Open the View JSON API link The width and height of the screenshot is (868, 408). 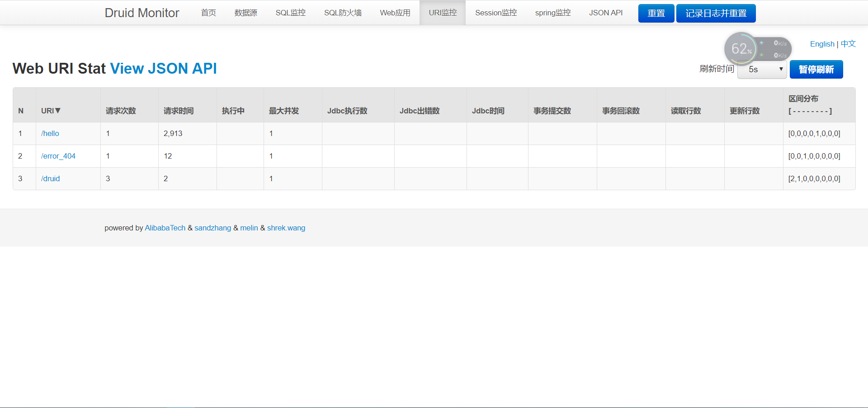coord(164,68)
